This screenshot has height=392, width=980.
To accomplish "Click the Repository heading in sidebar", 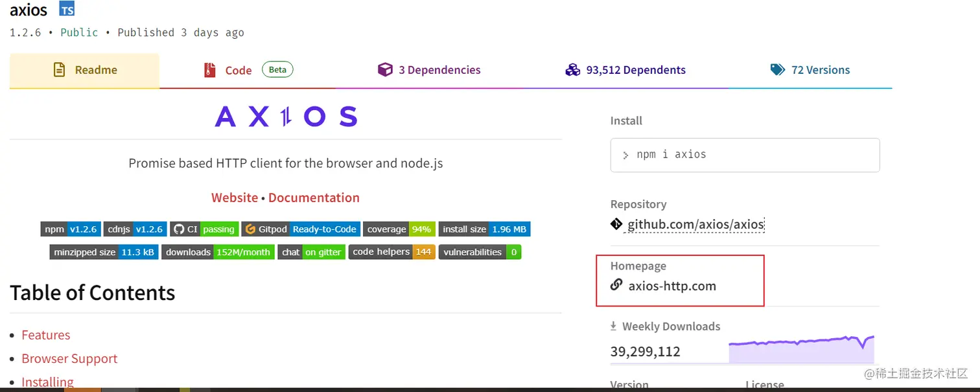I will pyautogui.click(x=638, y=204).
